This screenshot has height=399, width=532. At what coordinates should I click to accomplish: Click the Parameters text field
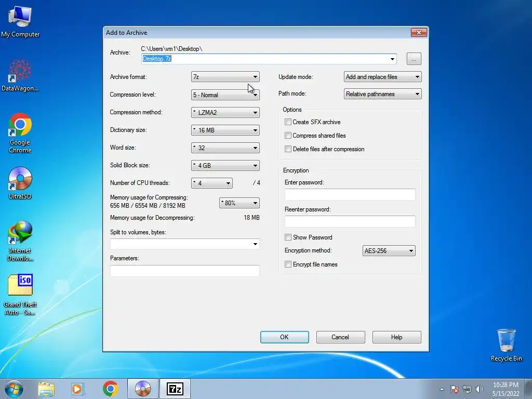click(x=184, y=271)
